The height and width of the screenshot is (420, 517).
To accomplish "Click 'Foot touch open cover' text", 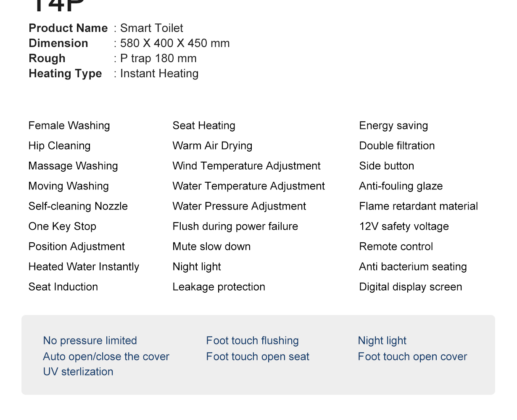I will click(x=412, y=357).
